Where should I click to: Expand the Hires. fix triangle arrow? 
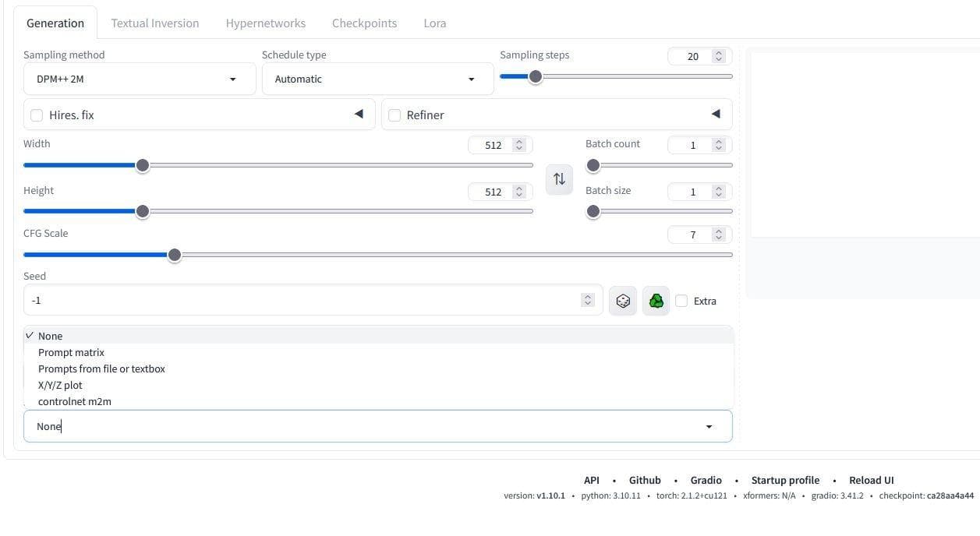359,115
